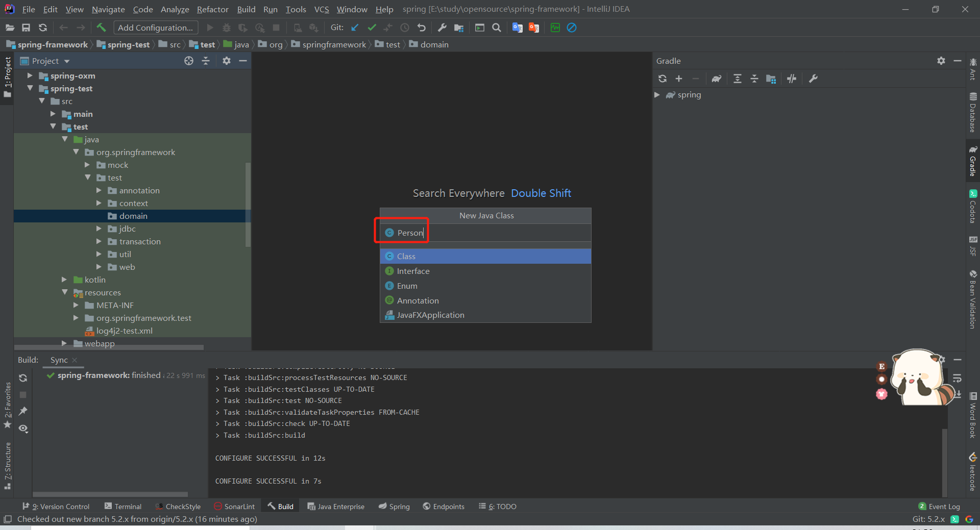Toggle the eye view filter in Build panel
The image size is (980, 530).
pyautogui.click(x=23, y=428)
